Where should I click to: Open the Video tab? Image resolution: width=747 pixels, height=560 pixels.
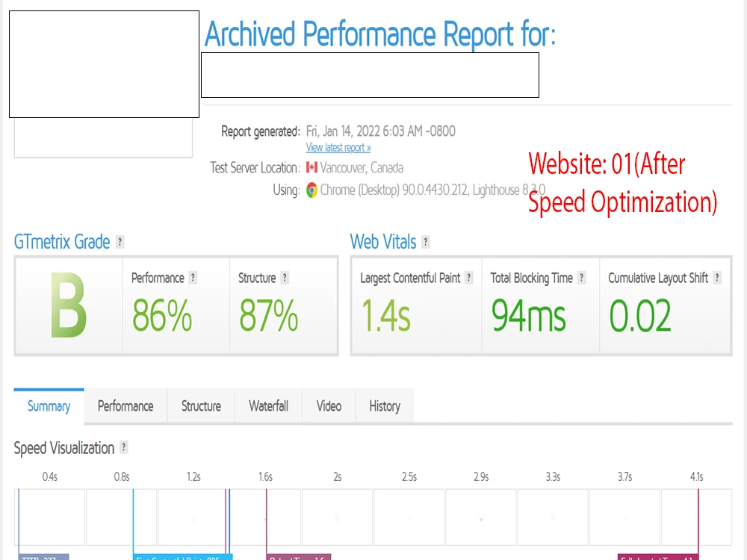(329, 406)
